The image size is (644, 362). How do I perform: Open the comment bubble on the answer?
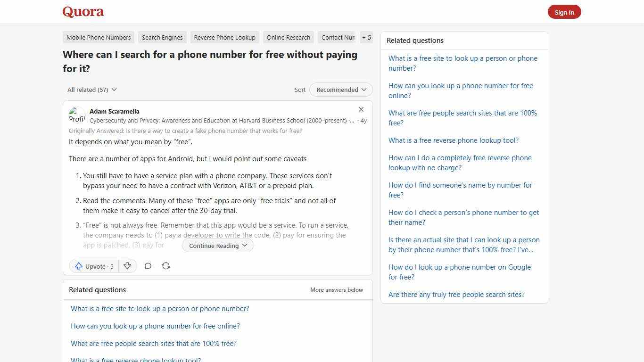click(x=148, y=266)
